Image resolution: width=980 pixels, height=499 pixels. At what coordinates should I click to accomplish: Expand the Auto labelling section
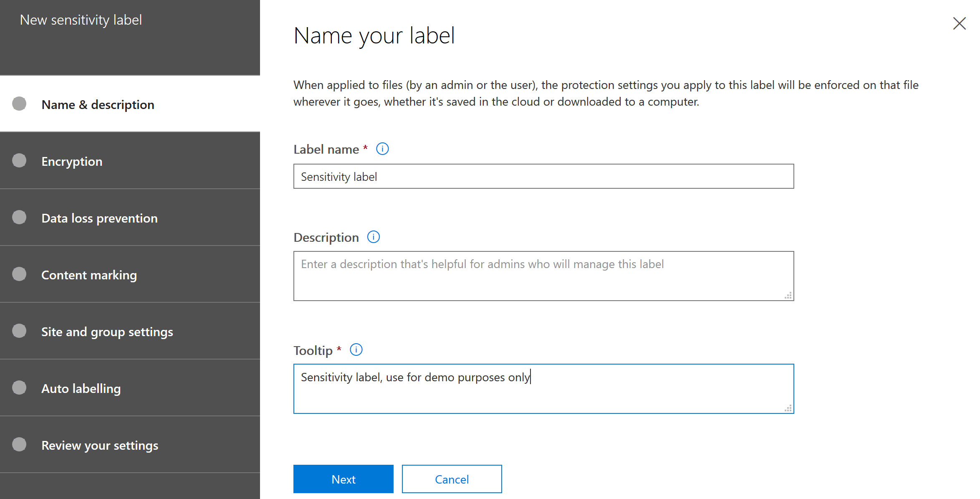click(x=130, y=388)
